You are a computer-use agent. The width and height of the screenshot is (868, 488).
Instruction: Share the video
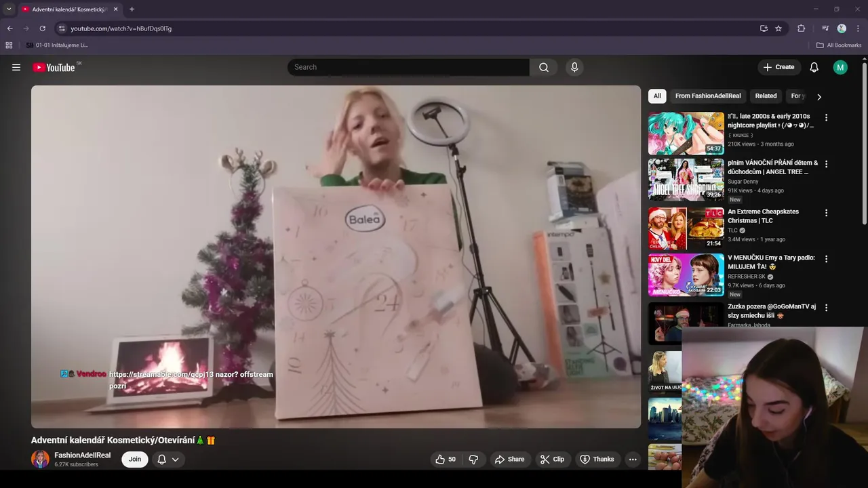pyautogui.click(x=509, y=460)
